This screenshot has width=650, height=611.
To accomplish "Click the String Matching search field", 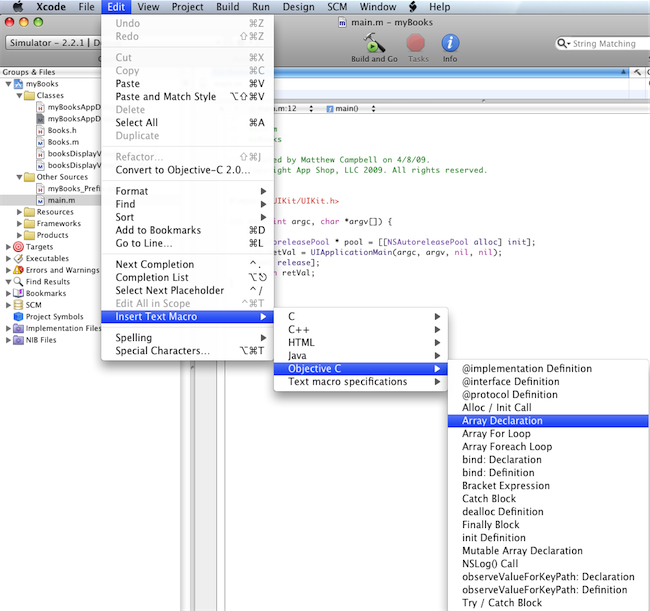I will (x=604, y=44).
